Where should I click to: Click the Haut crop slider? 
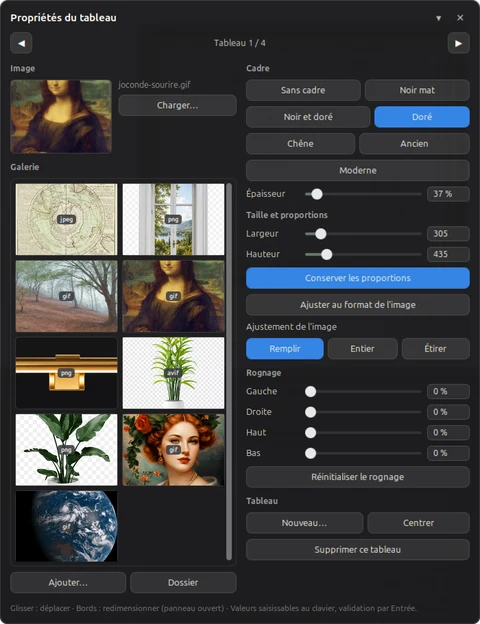363,433
